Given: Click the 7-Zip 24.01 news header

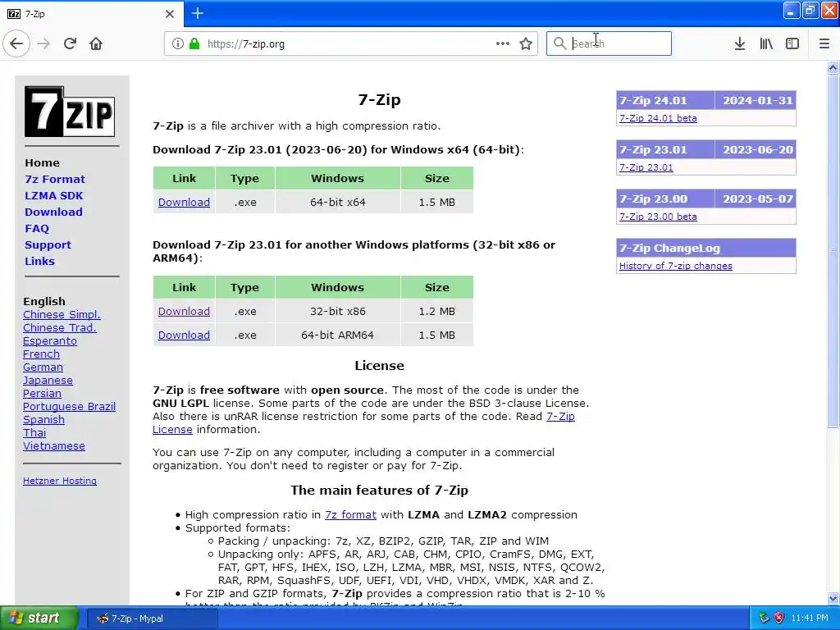Looking at the screenshot, I should (706, 100).
